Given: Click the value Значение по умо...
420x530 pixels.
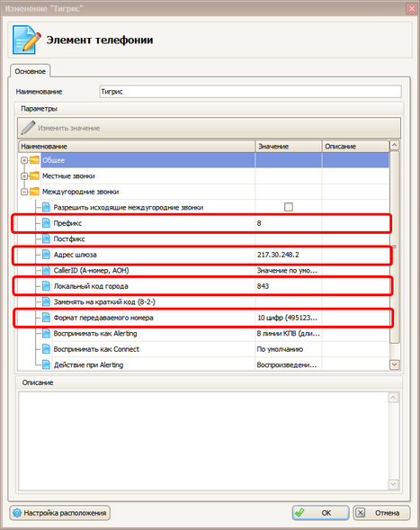Looking at the screenshot, I should pos(287,271).
